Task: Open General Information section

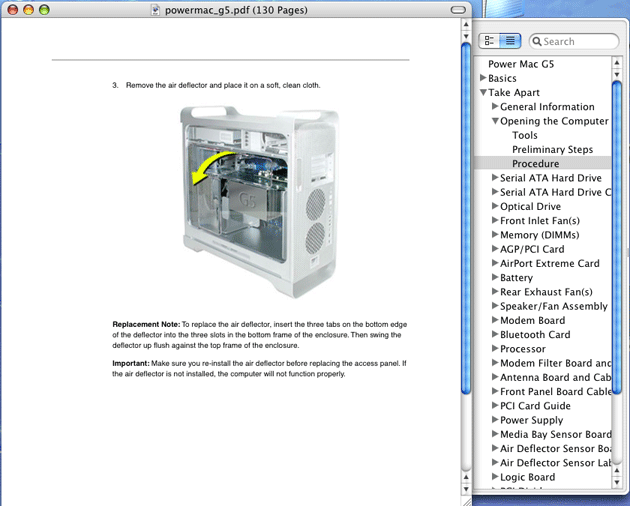Action: [x=547, y=107]
